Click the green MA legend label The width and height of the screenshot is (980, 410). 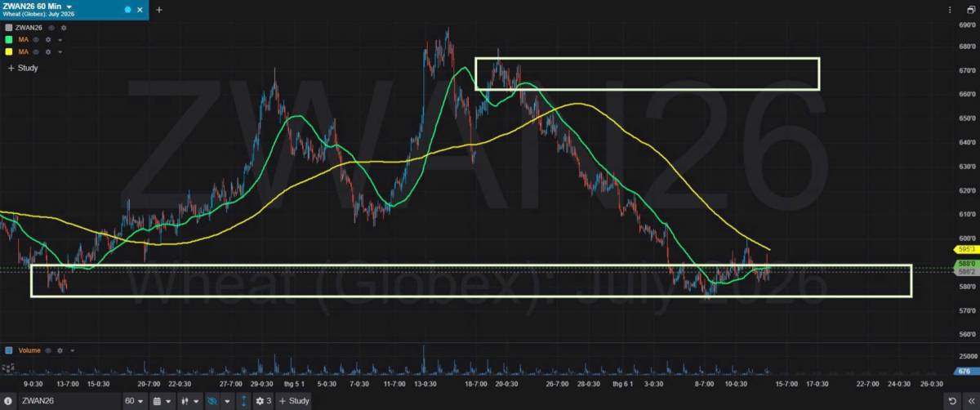(22, 39)
